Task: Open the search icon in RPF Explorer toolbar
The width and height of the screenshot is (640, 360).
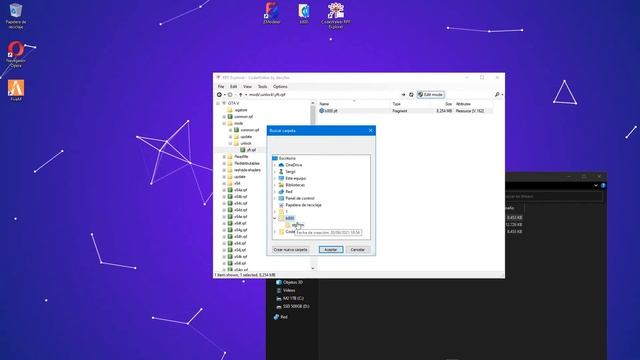Action: coord(497,95)
